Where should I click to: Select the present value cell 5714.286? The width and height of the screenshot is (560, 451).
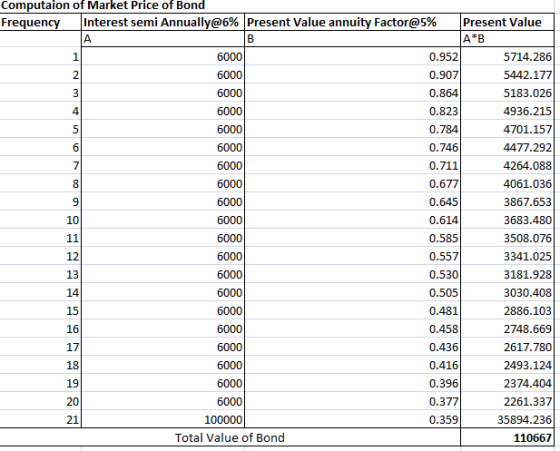[508, 57]
